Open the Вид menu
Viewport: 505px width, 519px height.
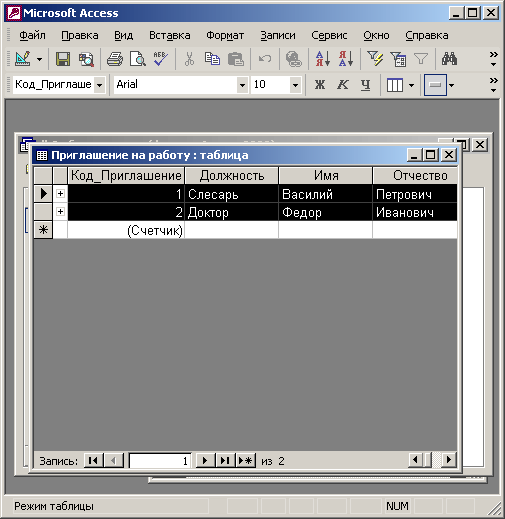[x=124, y=35]
